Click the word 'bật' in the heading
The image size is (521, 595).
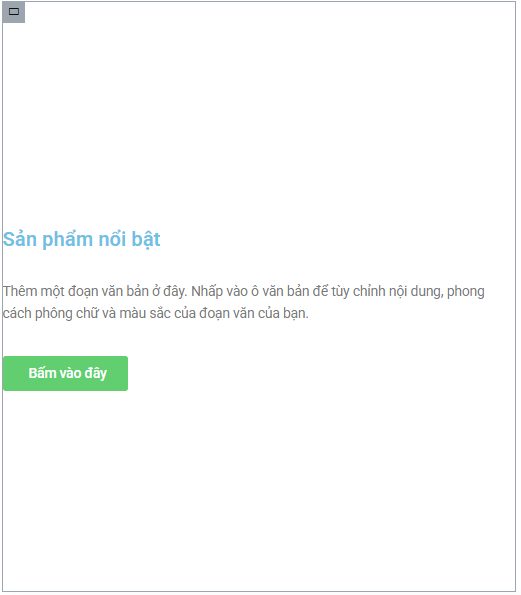coord(146,240)
